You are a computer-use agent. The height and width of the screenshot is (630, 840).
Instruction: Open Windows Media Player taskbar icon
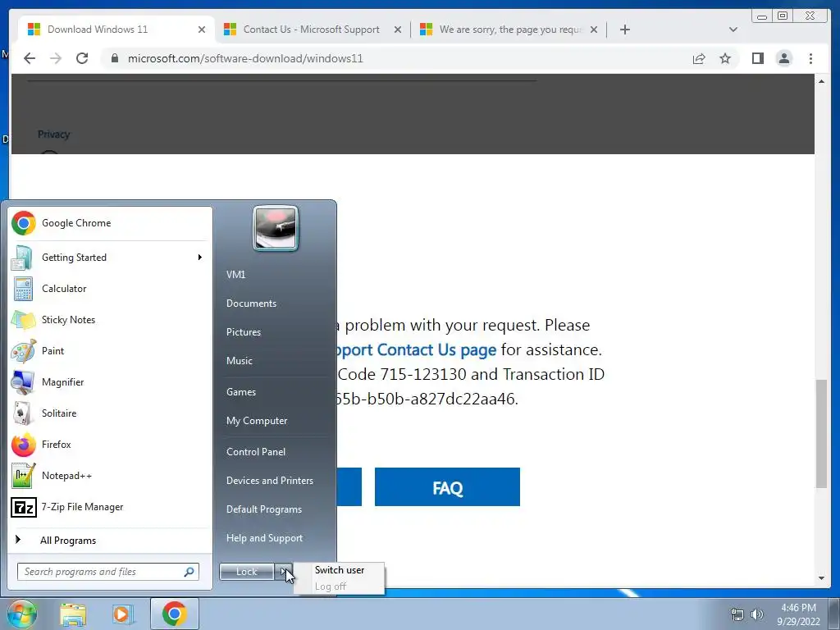pyautogui.click(x=122, y=614)
